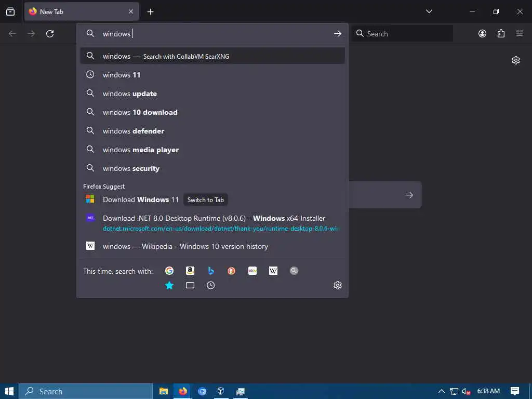Select the gray magnifier search engine icon
This screenshot has height=399, width=532.
(x=294, y=271)
